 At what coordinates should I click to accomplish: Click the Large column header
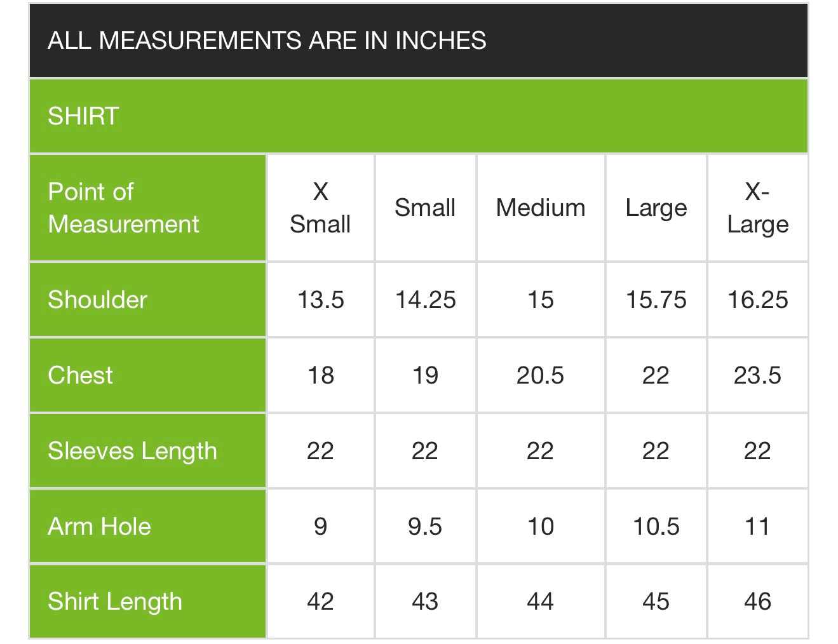pyautogui.click(x=656, y=208)
